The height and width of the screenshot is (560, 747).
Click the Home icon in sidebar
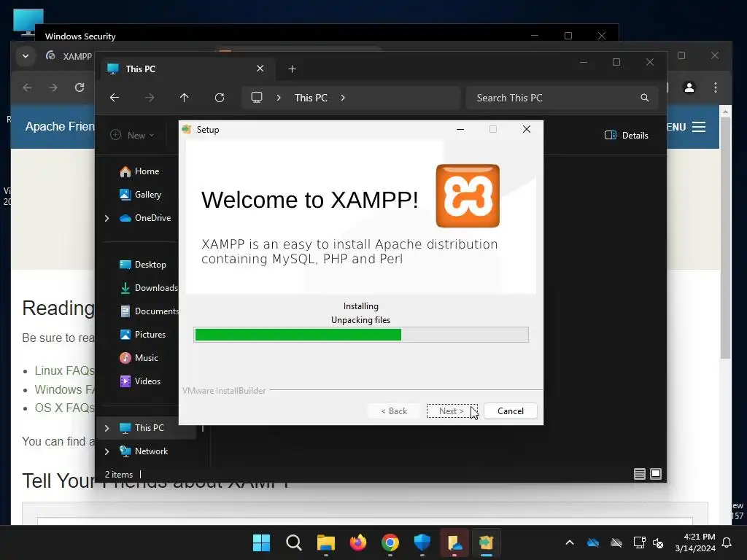click(x=125, y=171)
